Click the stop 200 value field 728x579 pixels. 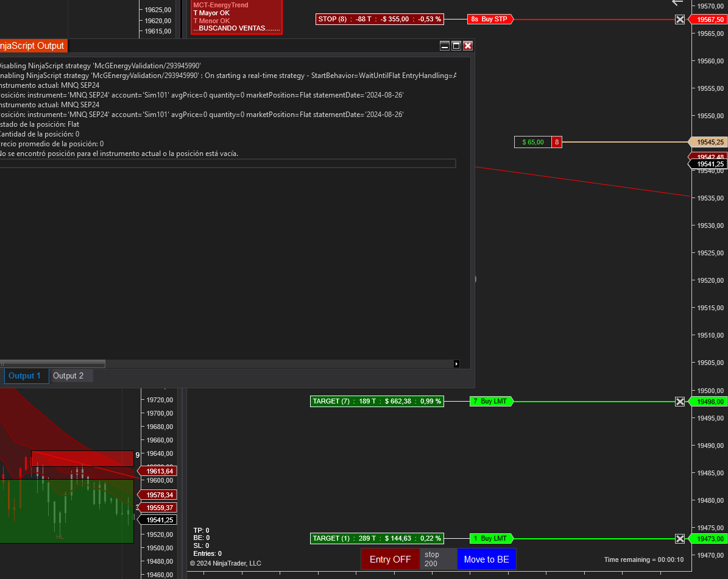pos(438,559)
